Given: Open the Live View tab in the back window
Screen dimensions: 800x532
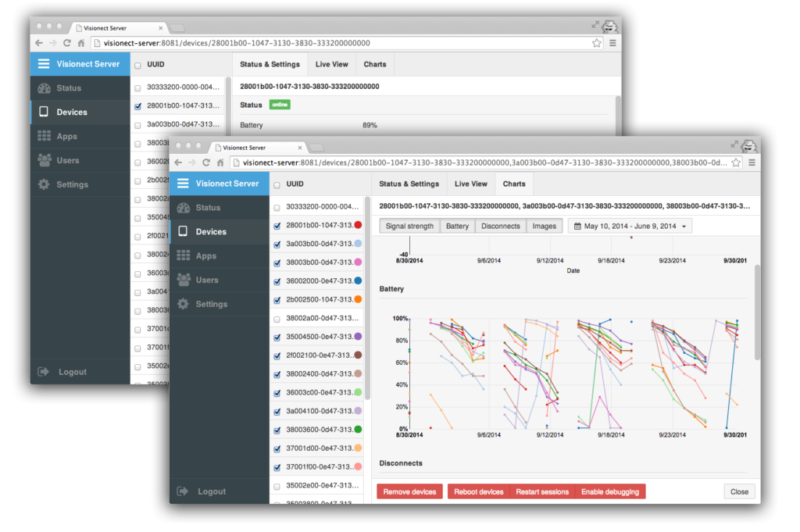Looking at the screenshot, I should (331, 64).
